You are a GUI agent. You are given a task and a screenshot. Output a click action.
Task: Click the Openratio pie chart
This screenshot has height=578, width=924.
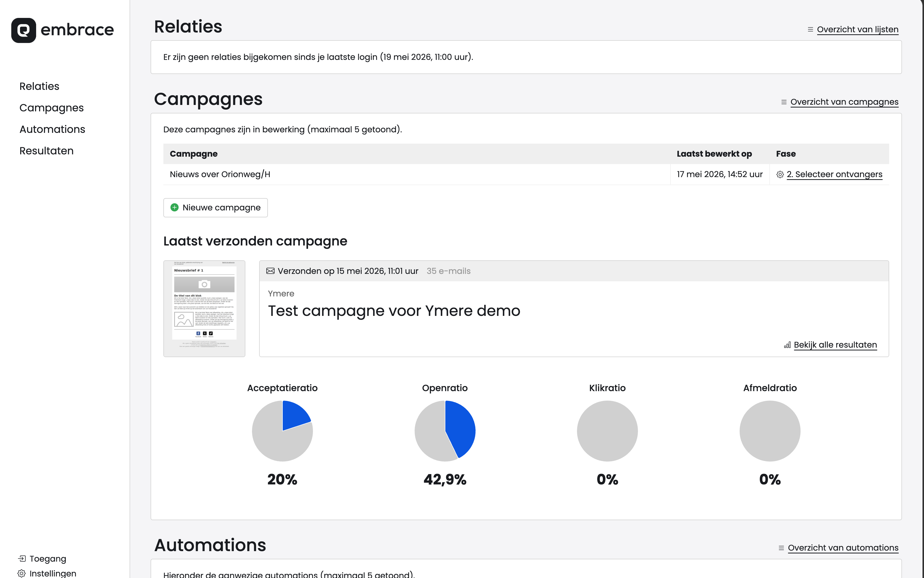(445, 431)
